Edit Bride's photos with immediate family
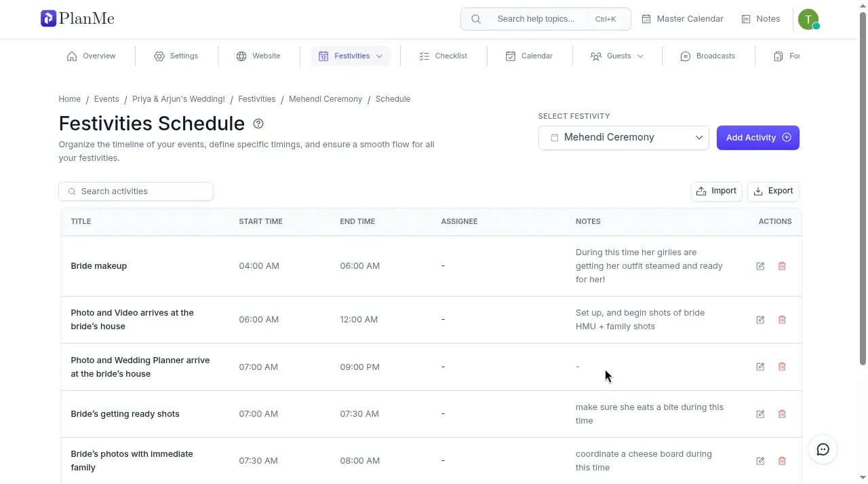 point(760,461)
